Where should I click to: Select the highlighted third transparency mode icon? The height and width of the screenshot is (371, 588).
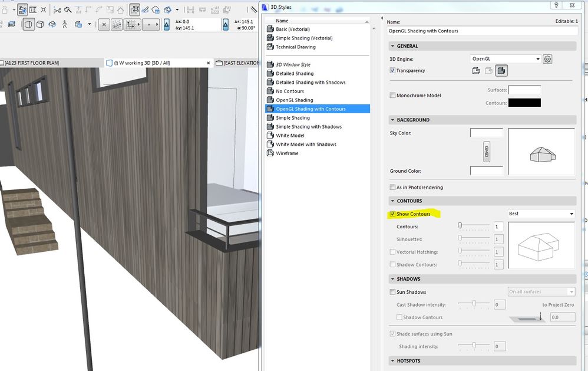coord(501,71)
